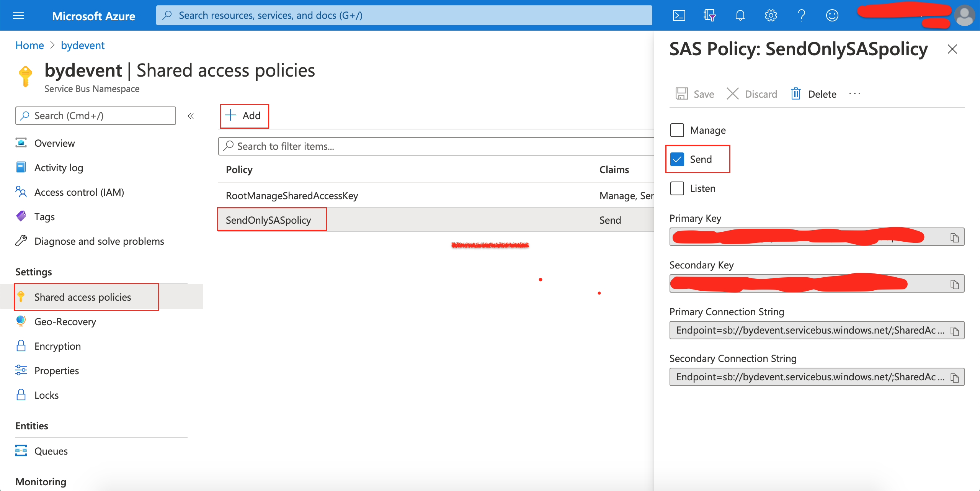Viewport: 980px width, 491px height.
Task: Enable the Manage permission checkbox
Action: [x=678, y=129]
